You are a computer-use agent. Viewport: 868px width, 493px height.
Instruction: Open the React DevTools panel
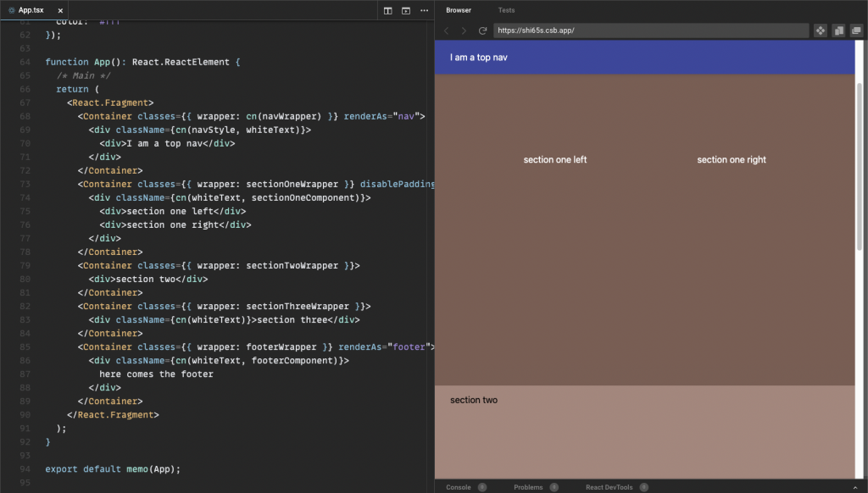(609, 487)
